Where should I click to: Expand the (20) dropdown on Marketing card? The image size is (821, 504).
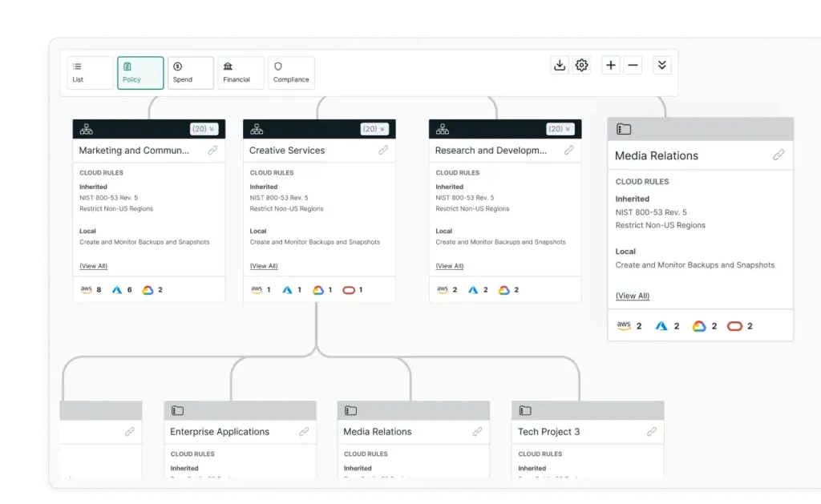pyautogui.click(x=204, y=129)
